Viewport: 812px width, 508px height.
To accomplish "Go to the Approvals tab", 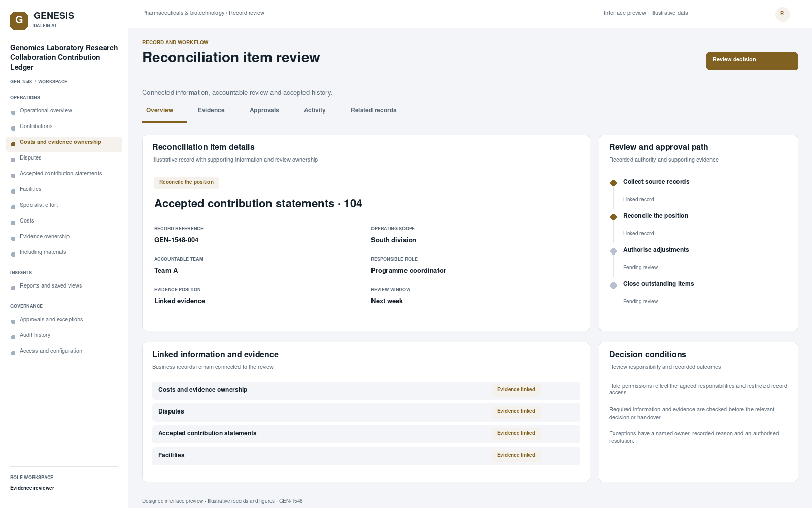I will pos(264,111).
